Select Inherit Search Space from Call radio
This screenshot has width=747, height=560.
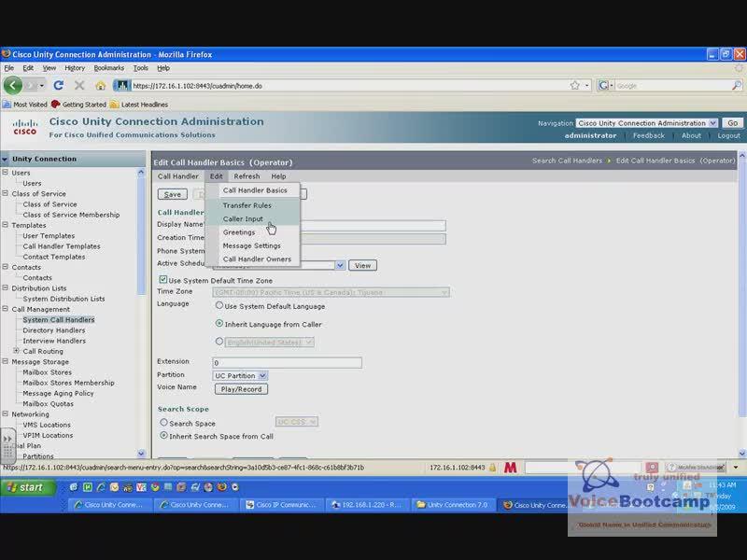[x=163, y=435]
